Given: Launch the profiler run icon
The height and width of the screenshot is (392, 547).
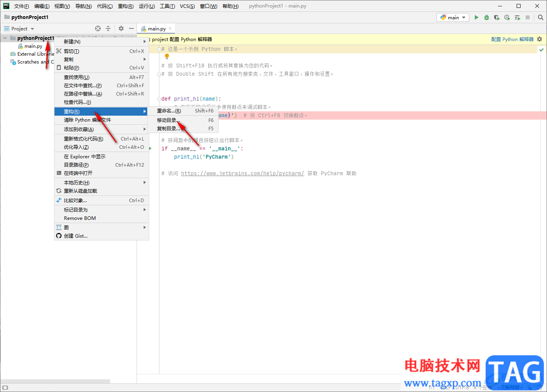Looking at the screenshot, I should click(x=507, y=17).
